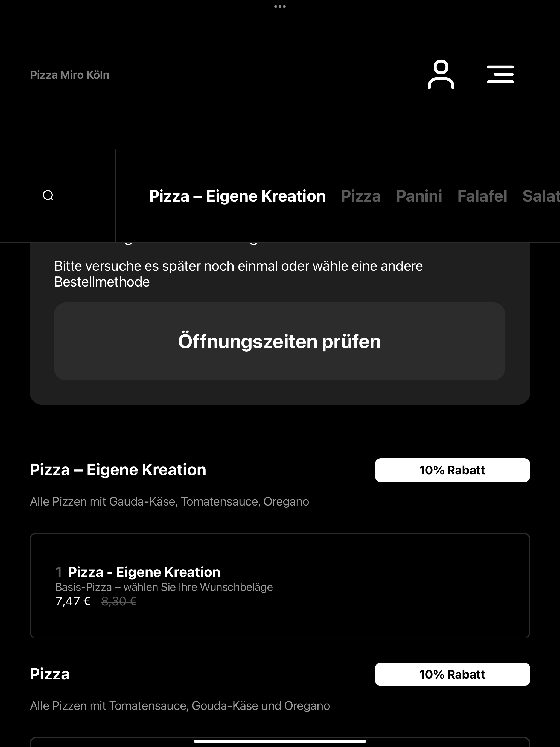Tap the Pizza – Eigene Kreation section heading
Image resolution: width=560 pixels, height=747 pixels.
[118, 470]
